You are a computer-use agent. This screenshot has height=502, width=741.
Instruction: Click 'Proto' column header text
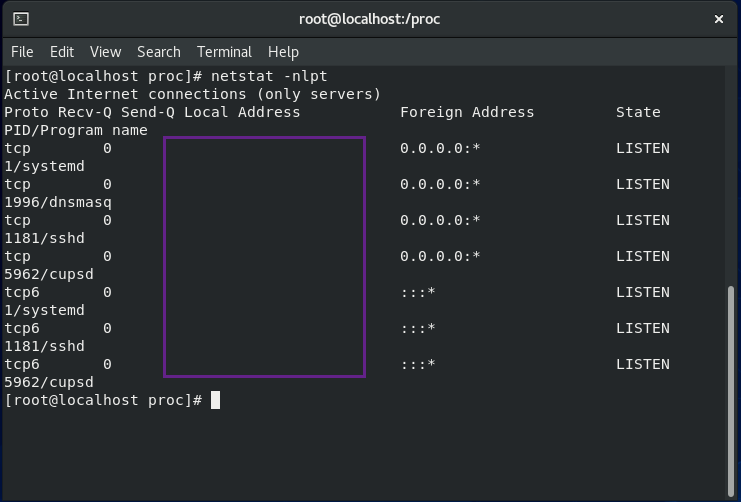point(26,112)
